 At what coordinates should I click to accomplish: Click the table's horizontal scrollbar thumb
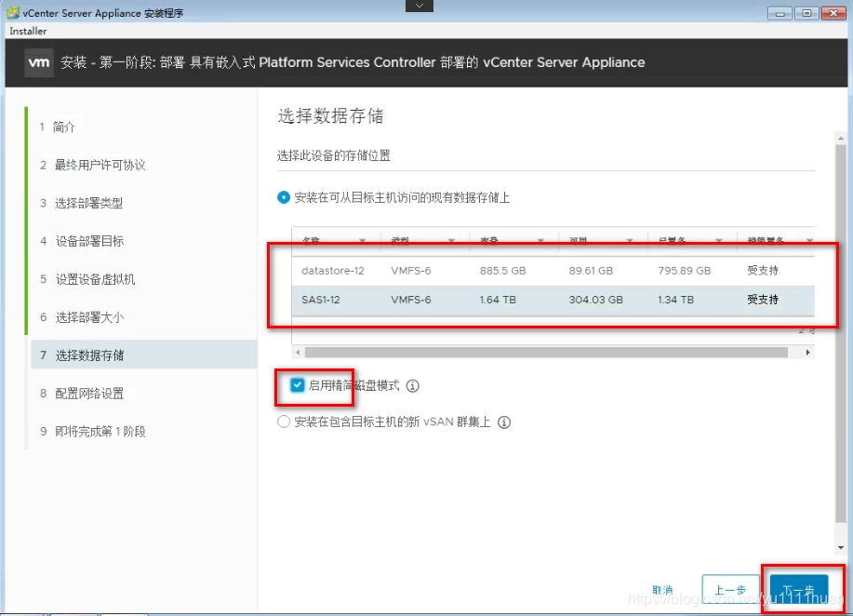(546, 353)
